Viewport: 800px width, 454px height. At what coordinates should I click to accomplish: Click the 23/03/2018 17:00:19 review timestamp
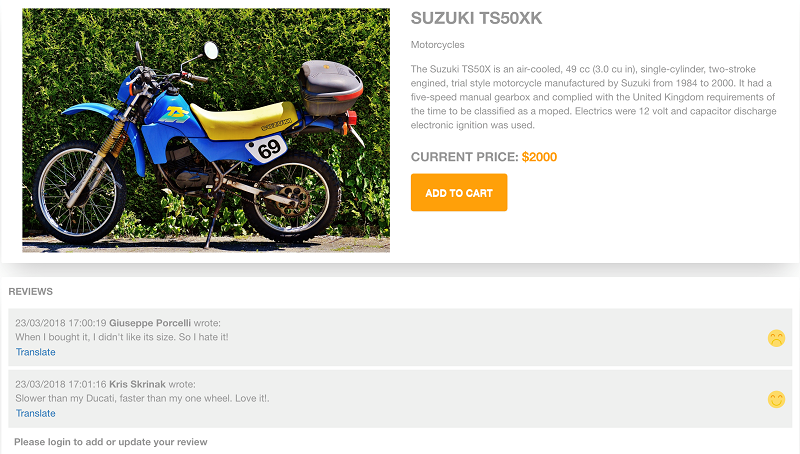coord(61,323)
